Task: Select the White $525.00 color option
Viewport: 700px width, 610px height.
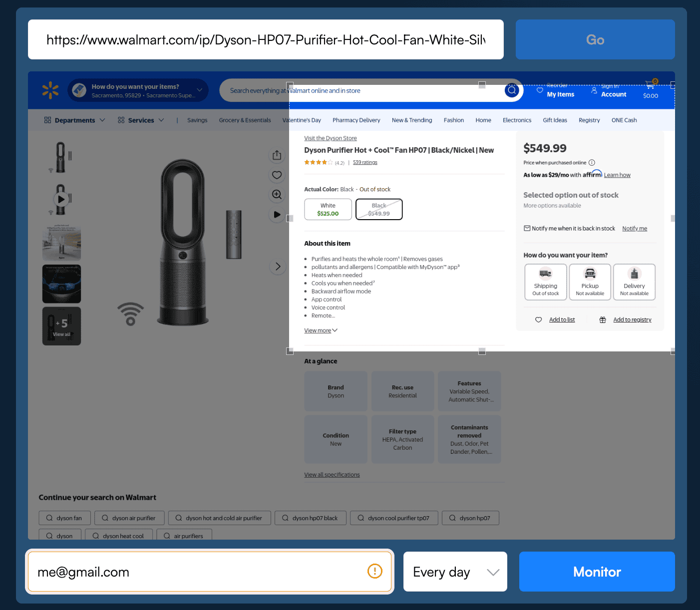Action: point(328,209)
